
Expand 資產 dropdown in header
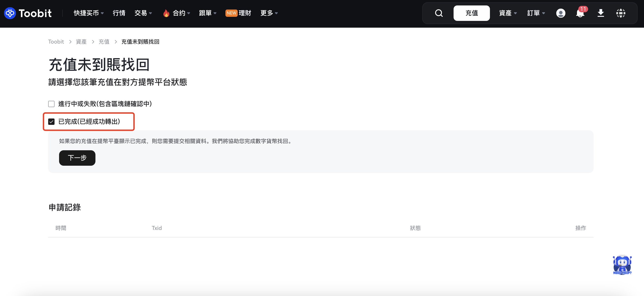pyautogui.click(x=507, y=13)
